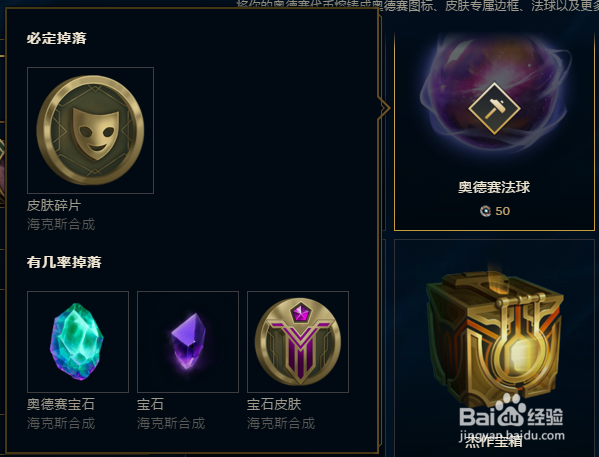Click the blue essence currency icon
Image resolution: width=599 pixels, height=457 pixels.
(485, 211)
